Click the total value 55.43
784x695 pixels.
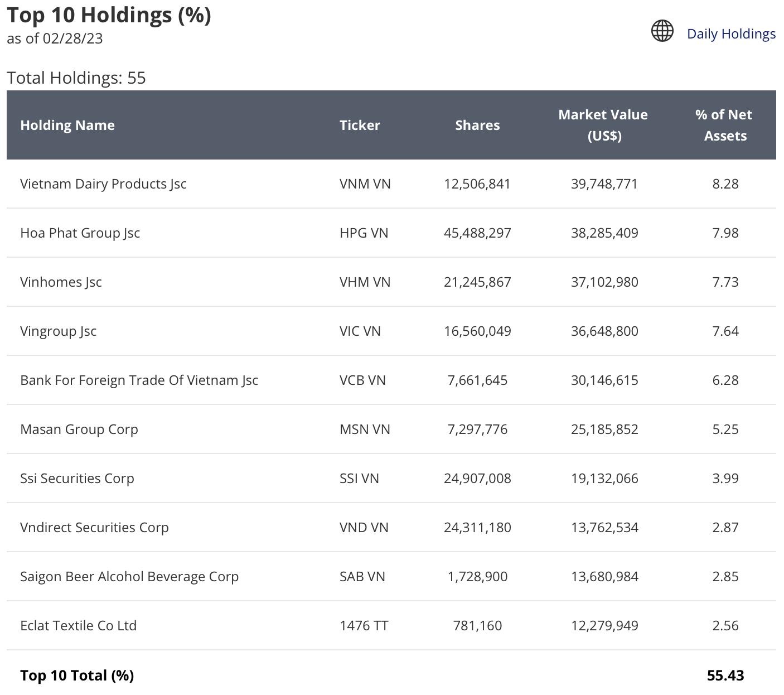click(x=725, y=675)
